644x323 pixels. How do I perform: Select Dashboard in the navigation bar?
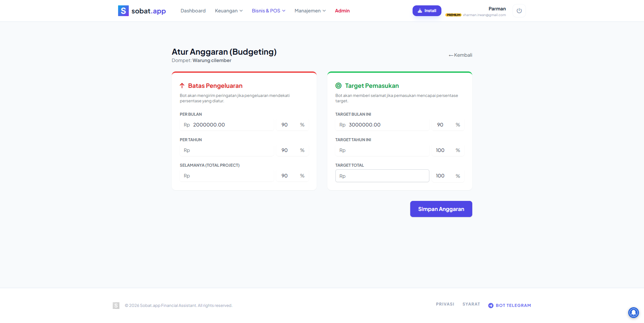pos(193,10)
